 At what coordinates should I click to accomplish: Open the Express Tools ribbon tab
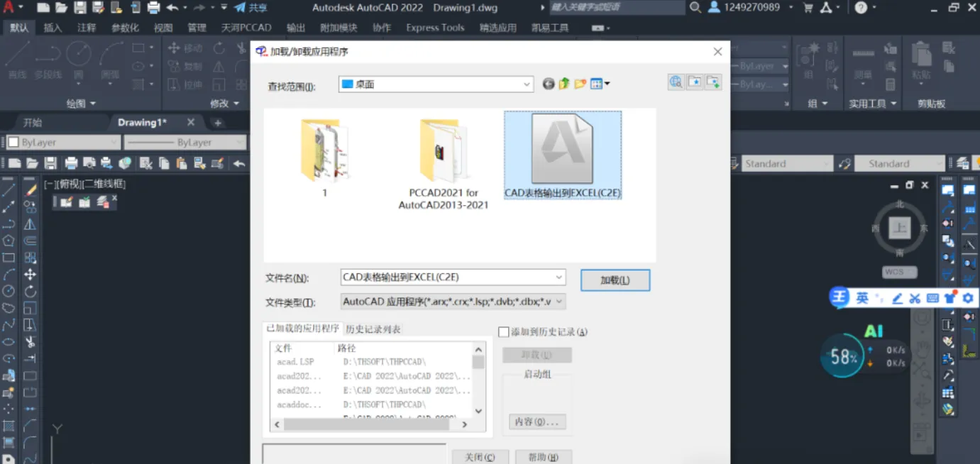click(435, 28)
